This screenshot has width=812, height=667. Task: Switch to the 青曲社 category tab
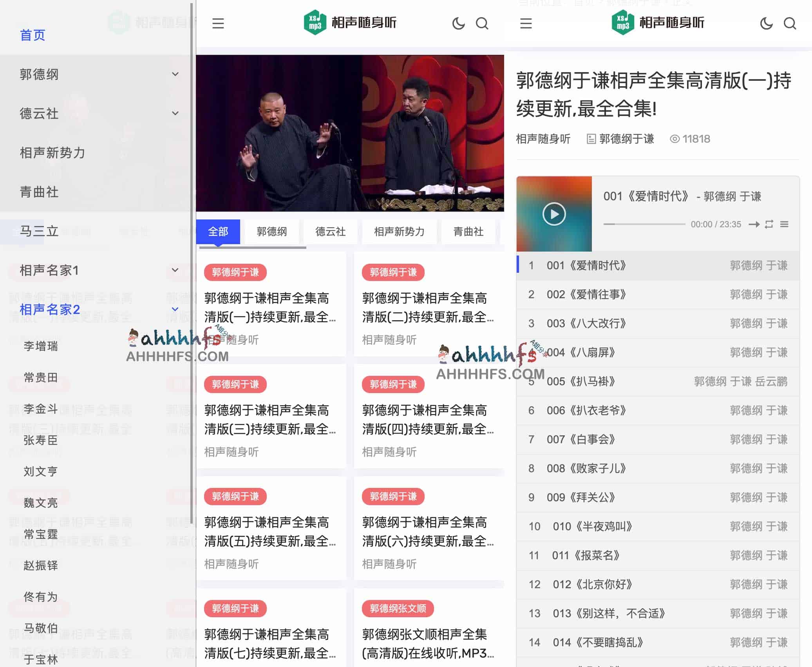click(468, 232)
